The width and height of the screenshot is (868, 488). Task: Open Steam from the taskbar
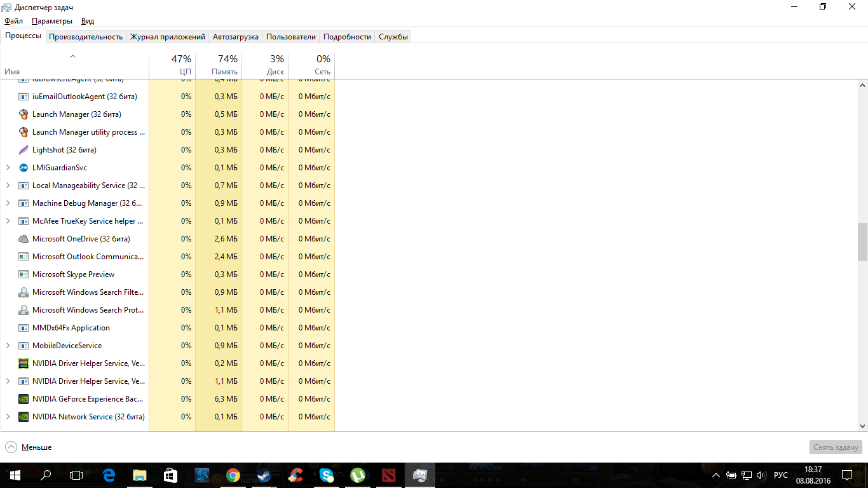[264, 475]
